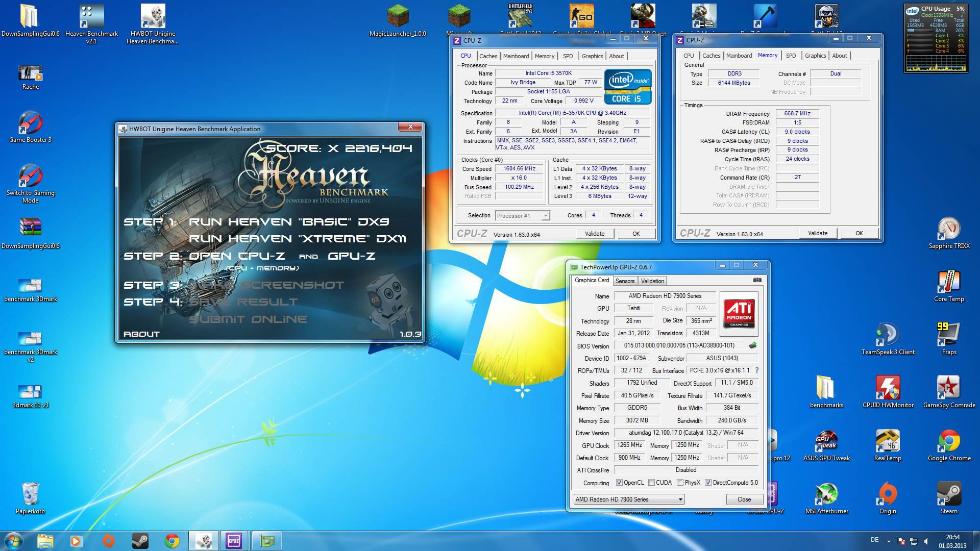Screen dimensions: 980x551
Task: Open Steam from the taskbar
Action: 140,541
